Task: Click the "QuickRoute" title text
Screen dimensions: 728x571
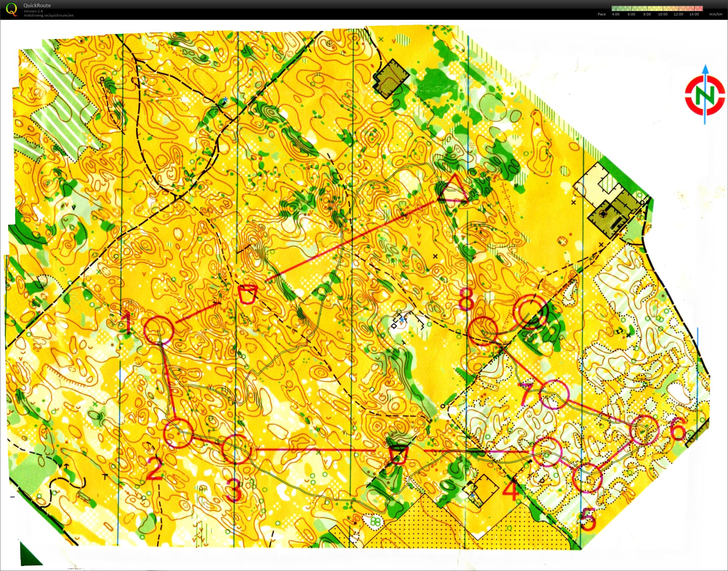Action: [x=37, y=5]
